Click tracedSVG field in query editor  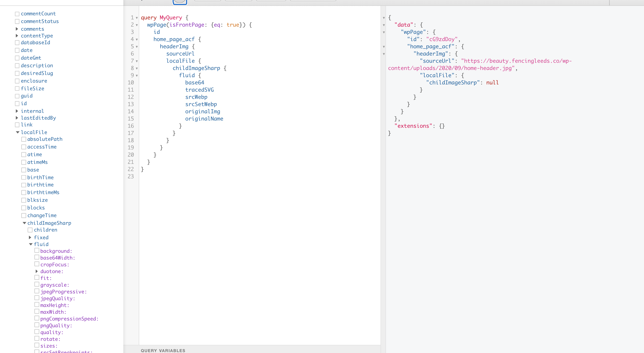[200, 90]
